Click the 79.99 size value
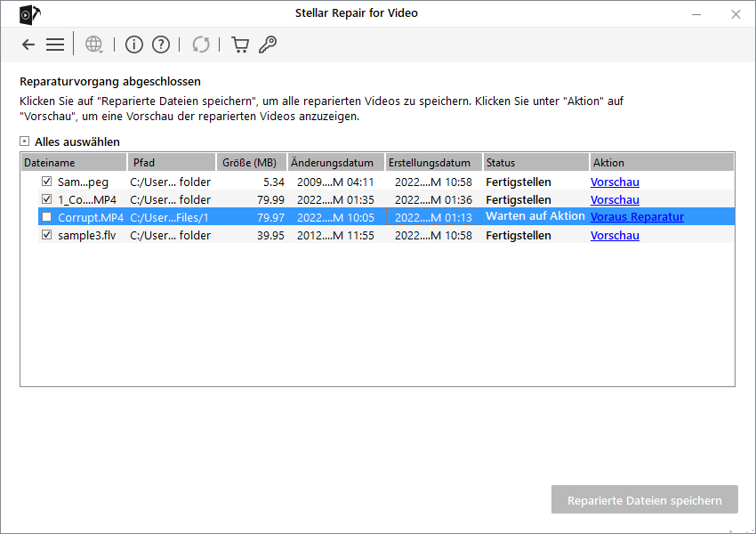Viewport: 756px width, 534px height. coord(270,199)
